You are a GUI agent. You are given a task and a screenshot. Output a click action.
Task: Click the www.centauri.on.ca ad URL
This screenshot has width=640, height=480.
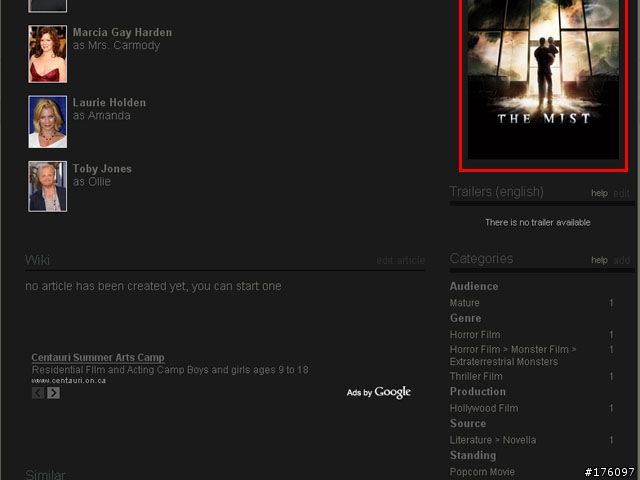(x=69, y=380)
